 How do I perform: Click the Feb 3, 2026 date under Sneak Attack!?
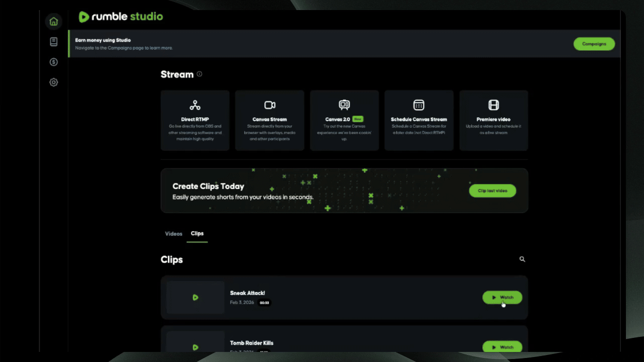click(x=242, y=303)
